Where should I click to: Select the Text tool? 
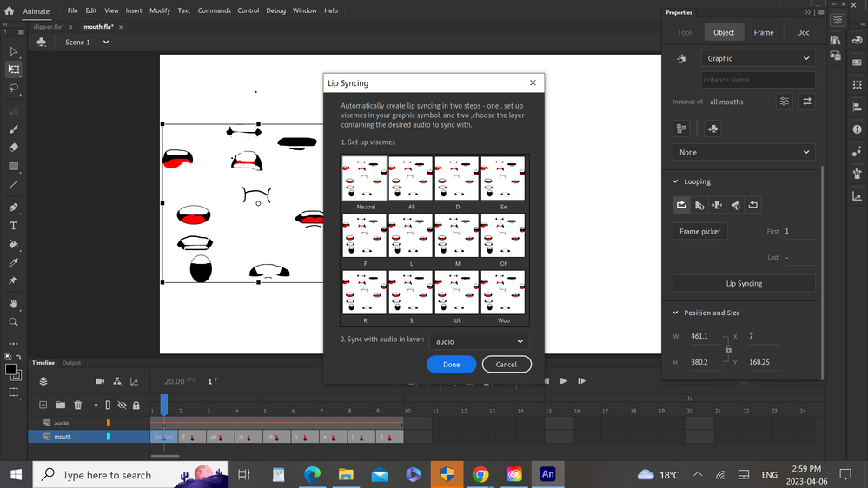13,226
